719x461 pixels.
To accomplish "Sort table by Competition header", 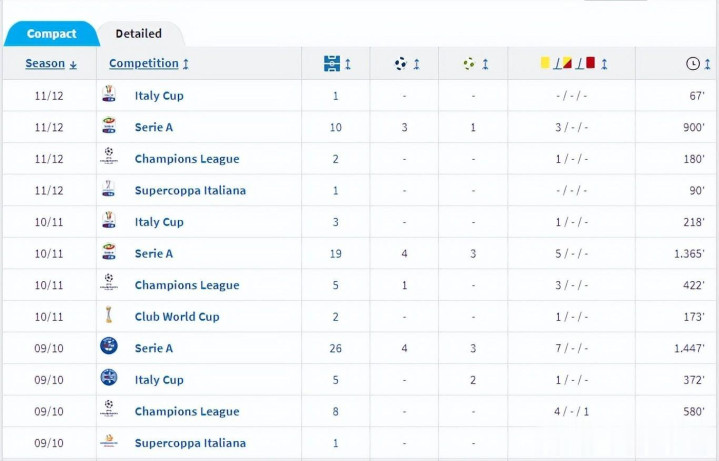I will [x=149, y=64].
